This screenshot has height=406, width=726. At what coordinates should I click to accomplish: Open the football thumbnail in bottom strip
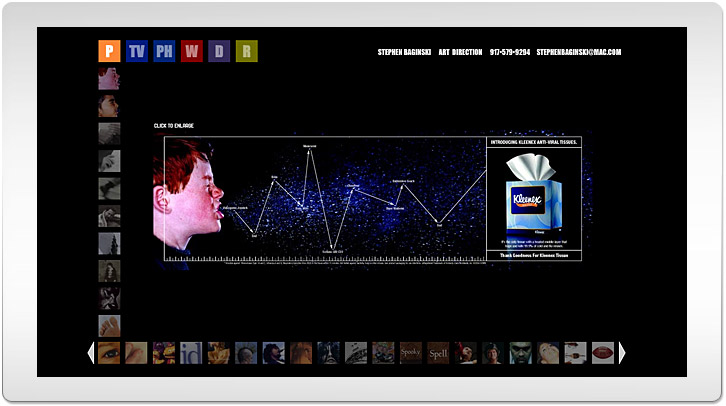click(x=603, y=353)
